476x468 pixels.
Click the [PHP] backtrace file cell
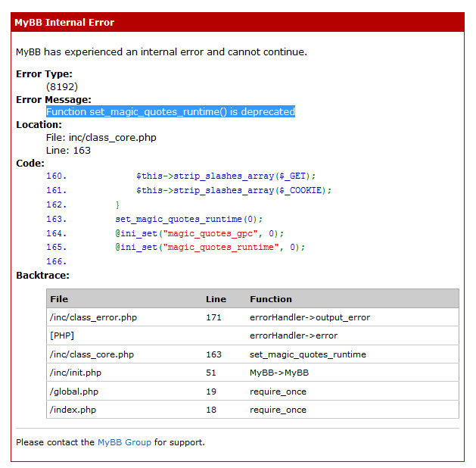tap(62, 335)
